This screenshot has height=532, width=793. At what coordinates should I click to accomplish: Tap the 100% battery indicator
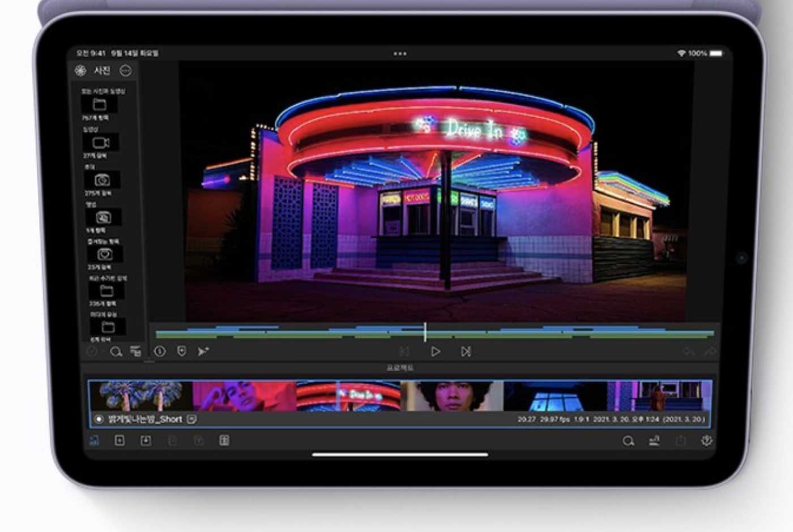tap(705, 53)
